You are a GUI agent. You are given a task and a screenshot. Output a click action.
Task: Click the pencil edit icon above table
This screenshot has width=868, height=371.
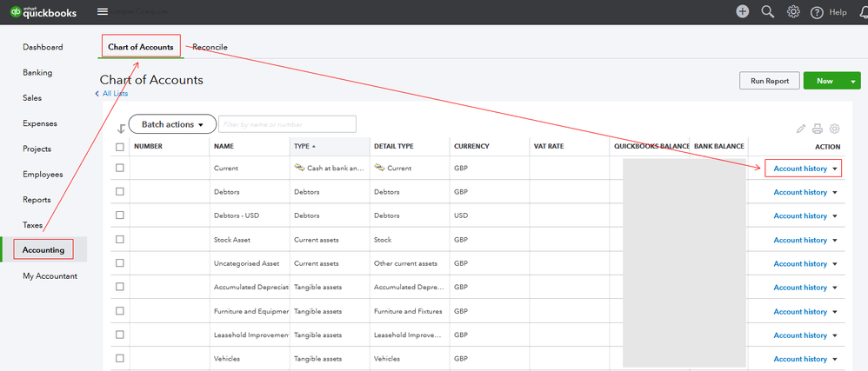pyautogui.click(x=801, y=128)
